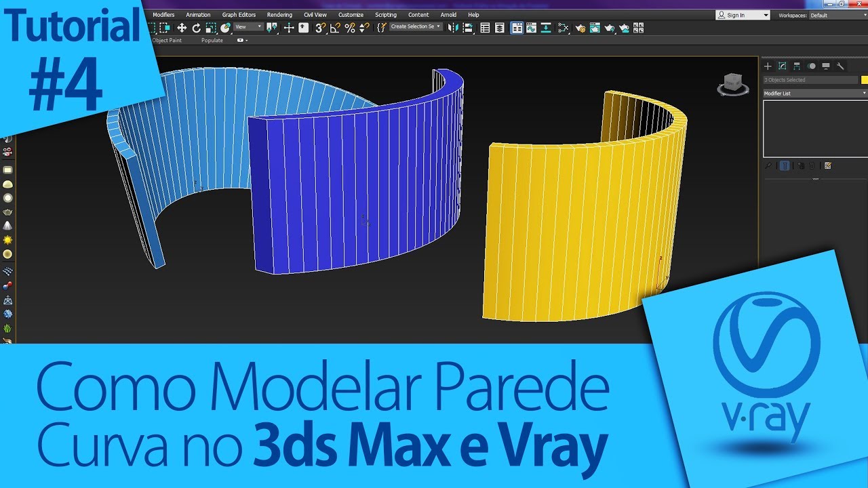The height and width of the screenshot is (488, 868).
Task: Toggle the Scene Explorer
Action: tap(485, 28)
